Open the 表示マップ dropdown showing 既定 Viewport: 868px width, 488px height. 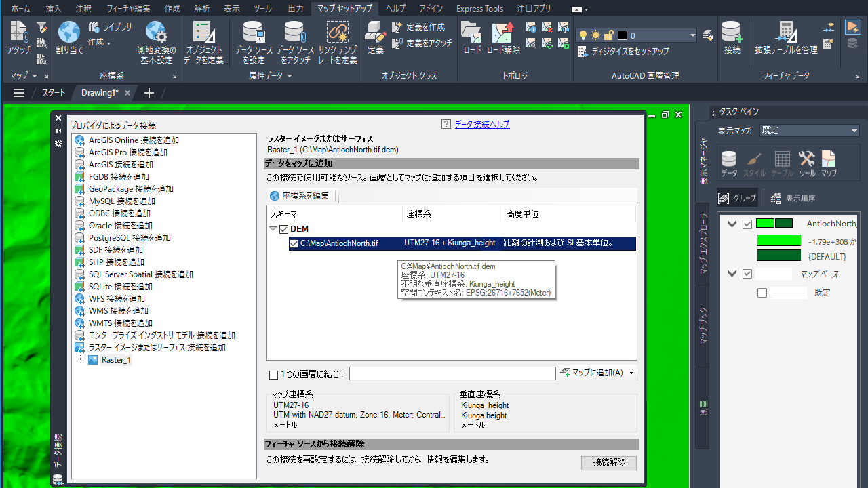(810, 130)
